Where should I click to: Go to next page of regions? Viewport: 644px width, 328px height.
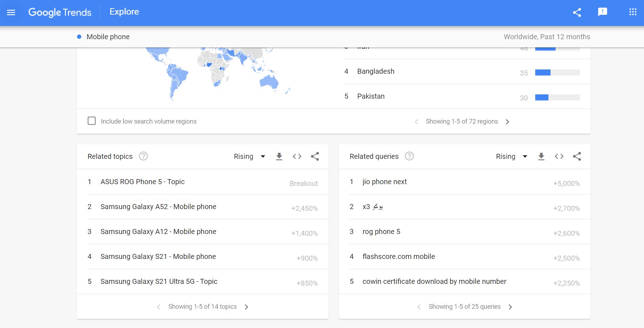(x=507, y=122)
